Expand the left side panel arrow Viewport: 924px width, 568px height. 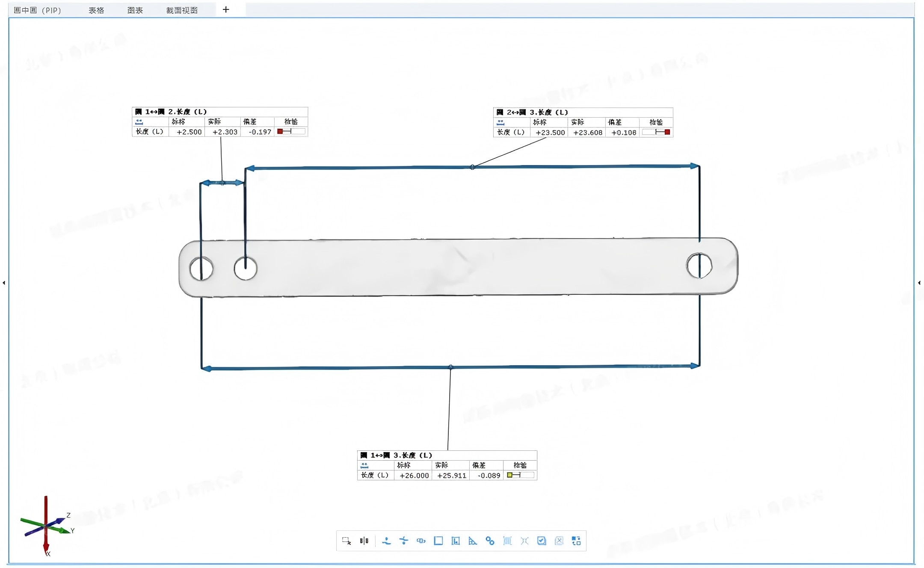tap(4, 283)
